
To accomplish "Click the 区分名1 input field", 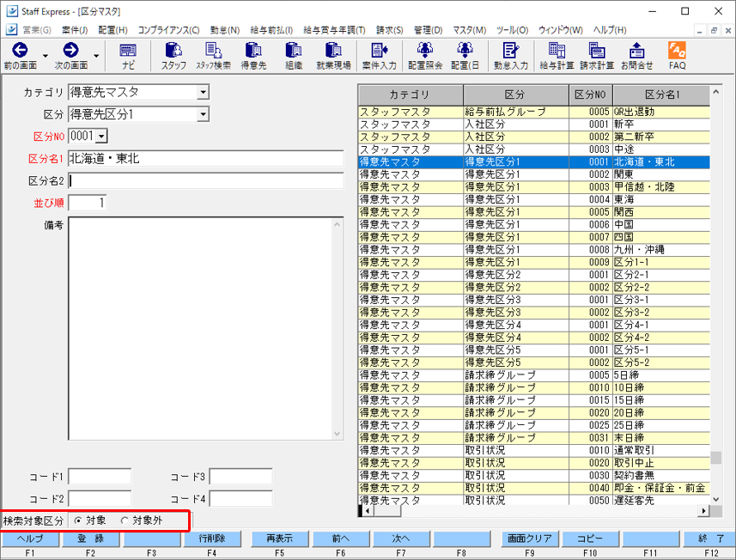I will (x=205, y=159).
